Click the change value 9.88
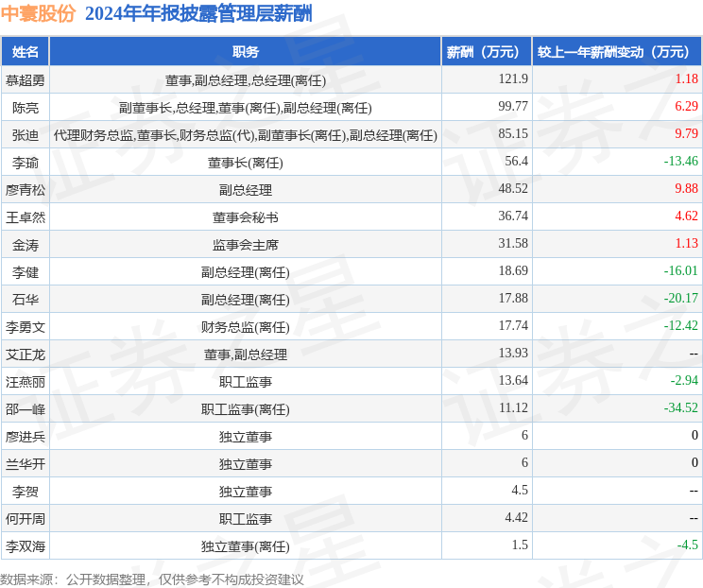Screen dimensions: 703x588 pos(686,188)
